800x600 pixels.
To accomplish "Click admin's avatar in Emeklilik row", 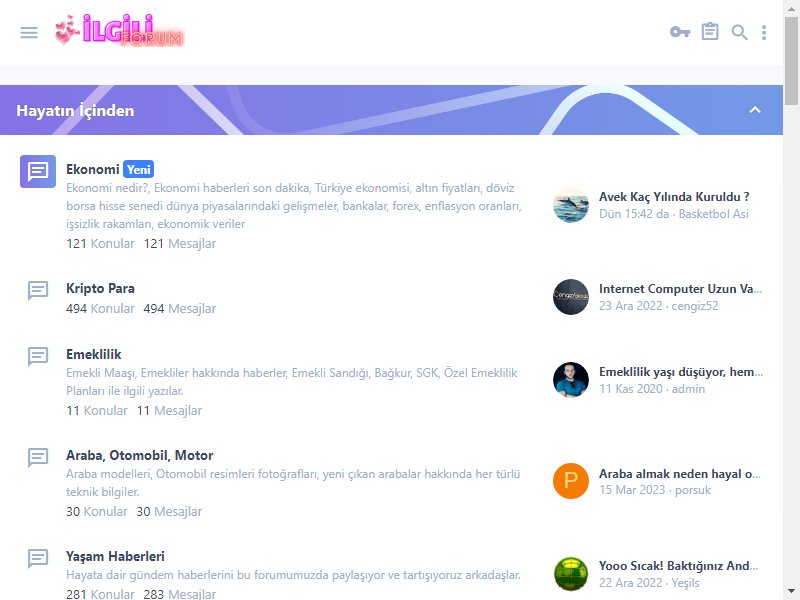I will (x=571, y=380).
